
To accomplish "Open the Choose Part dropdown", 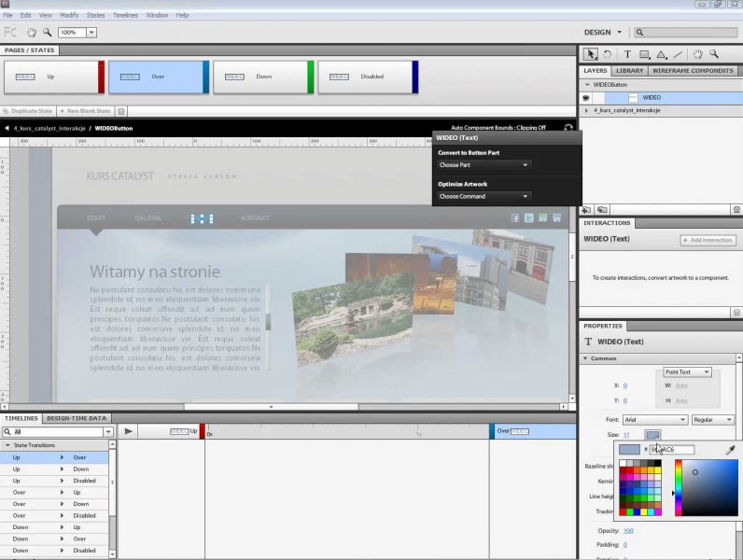I will point(484,165).
